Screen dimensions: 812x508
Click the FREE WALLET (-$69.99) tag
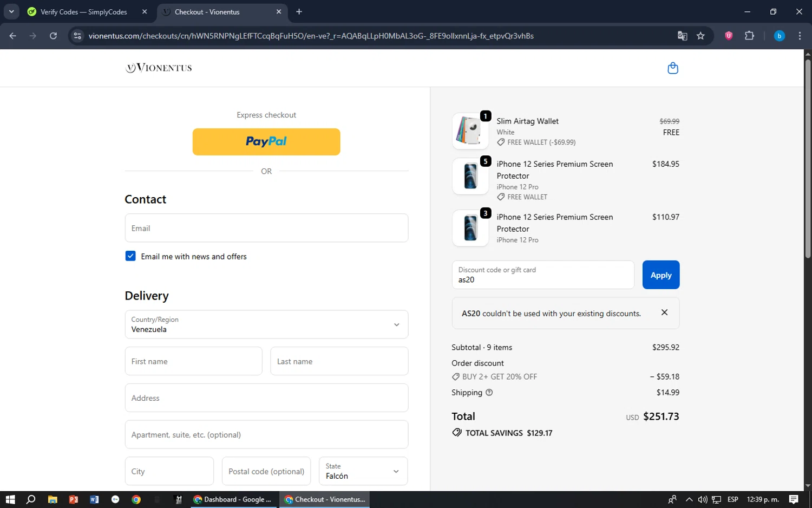[536, 142]
